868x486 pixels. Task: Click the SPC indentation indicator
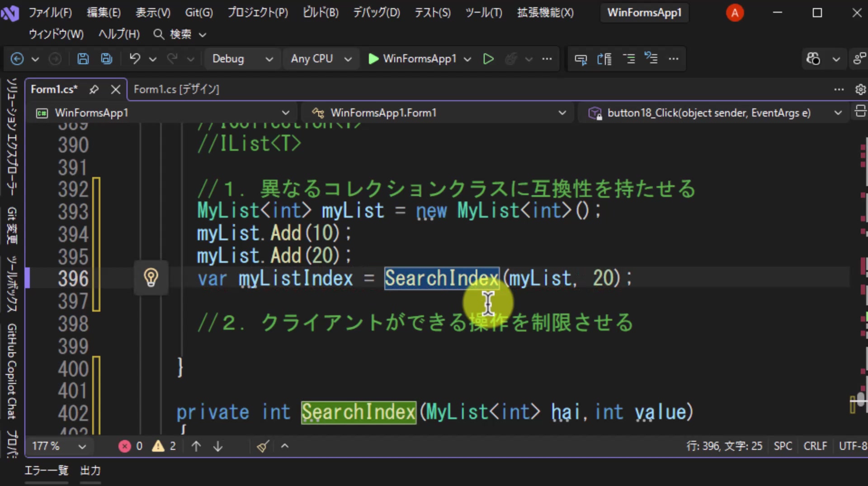tap(783, 446)
